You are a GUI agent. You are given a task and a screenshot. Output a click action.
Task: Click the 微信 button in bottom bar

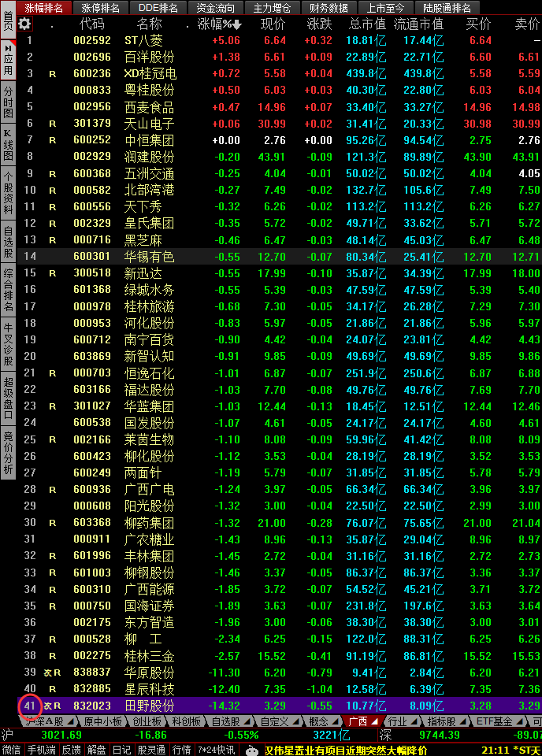10,750
